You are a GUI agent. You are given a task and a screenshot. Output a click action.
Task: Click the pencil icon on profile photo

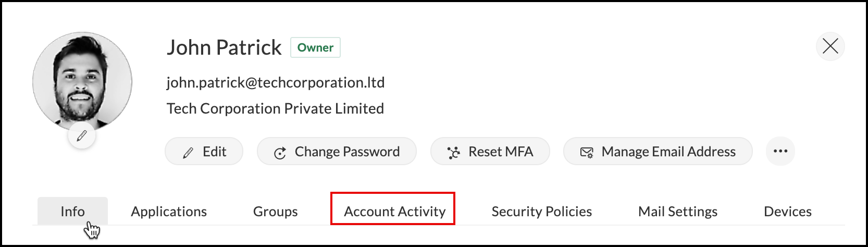[81, 137]
